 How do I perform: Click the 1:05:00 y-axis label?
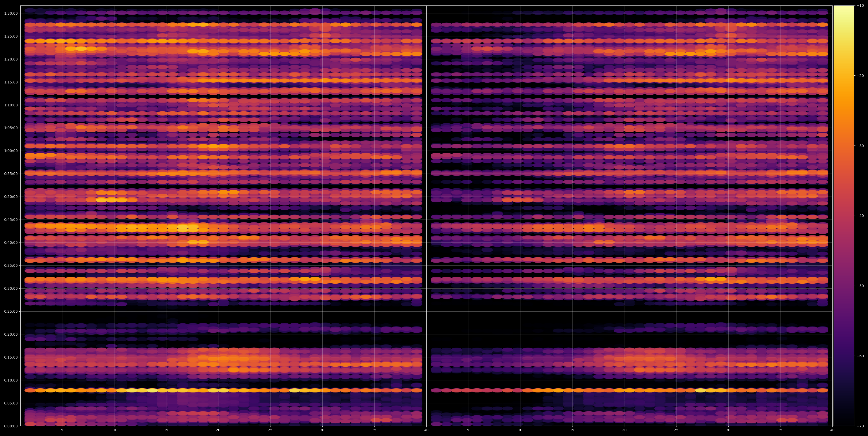[11, 128]
